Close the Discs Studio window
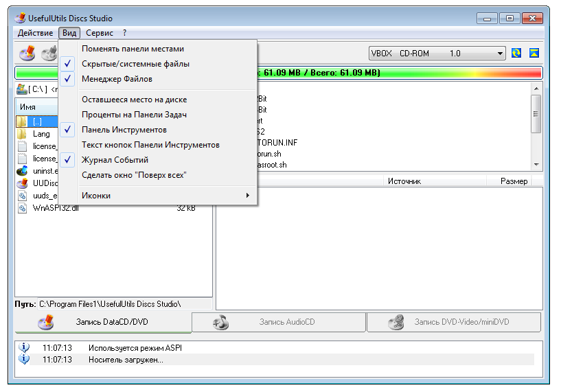The image size is (561, 392). click(x=532, y=19)
